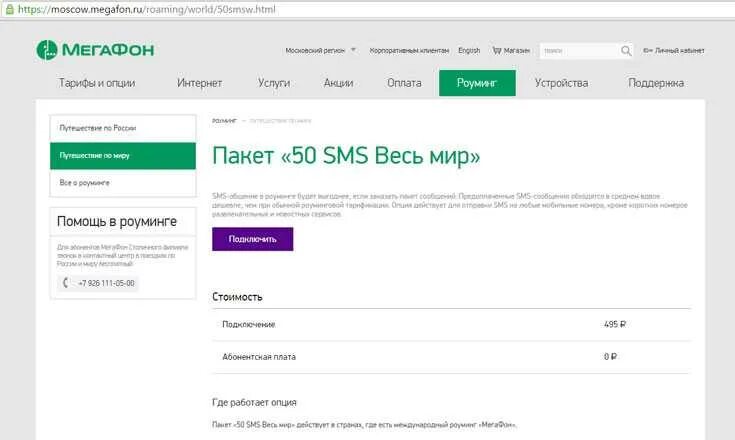Click the Стоимость section heading
This screenshot has height=440, width=735.
pyautogui.click(x=237, y=297)
